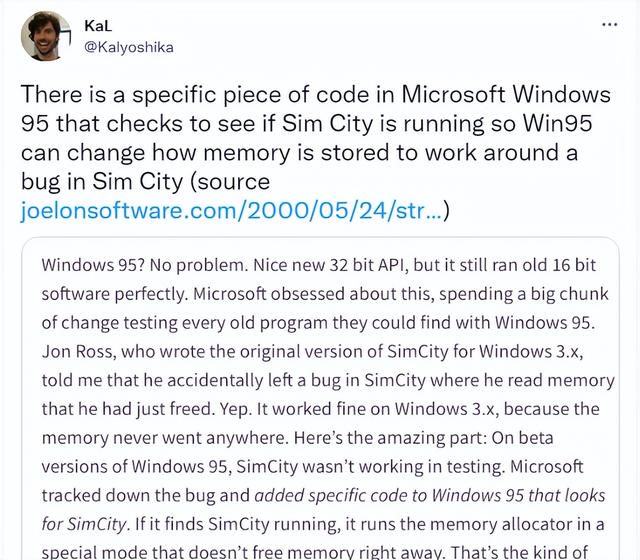
Task: Visit the @Kalyoshika handle link
Action: pyautogui.click(x=129, y=47)
